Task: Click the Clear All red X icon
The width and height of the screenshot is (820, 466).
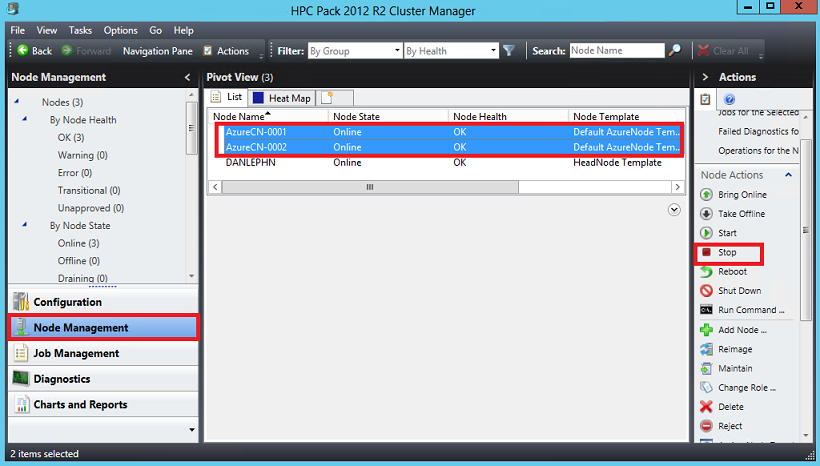Action: [703, 51]
